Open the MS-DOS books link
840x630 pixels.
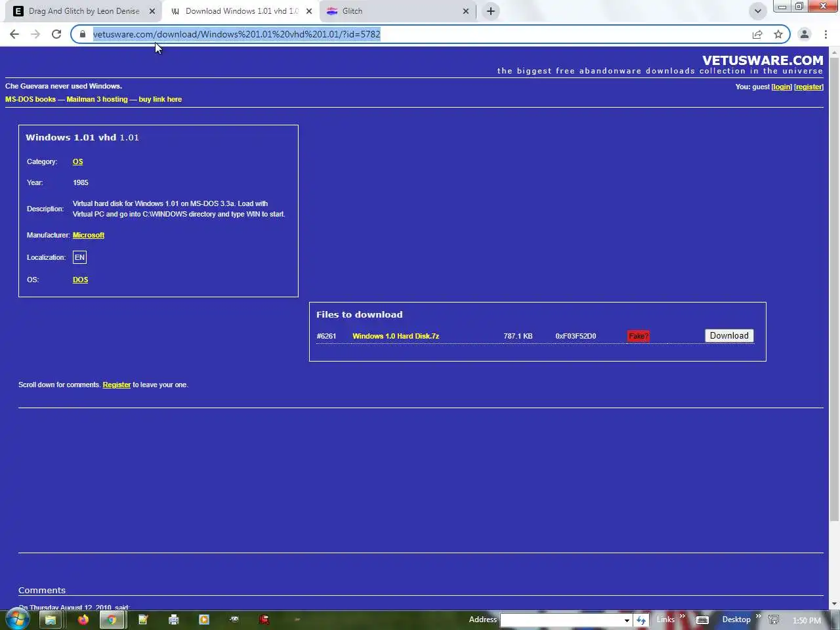coord(30,99)
